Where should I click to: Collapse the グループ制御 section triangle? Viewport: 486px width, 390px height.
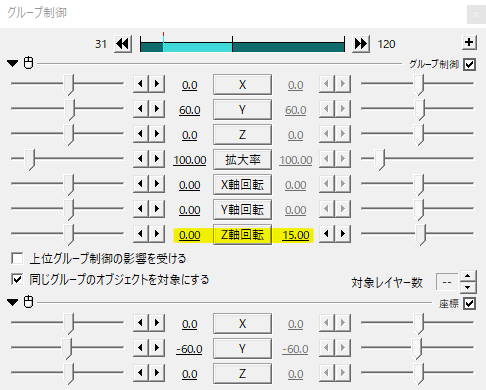[x=13, y=63]
